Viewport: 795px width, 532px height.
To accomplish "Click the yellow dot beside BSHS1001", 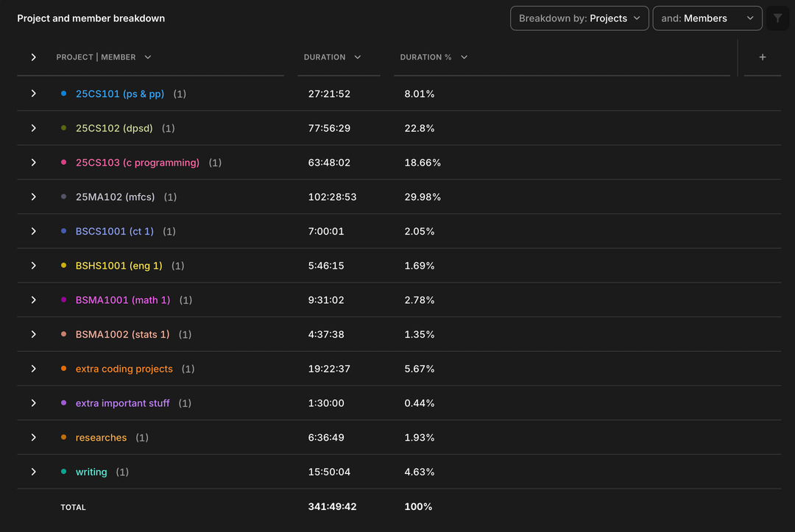I will 64,266.
